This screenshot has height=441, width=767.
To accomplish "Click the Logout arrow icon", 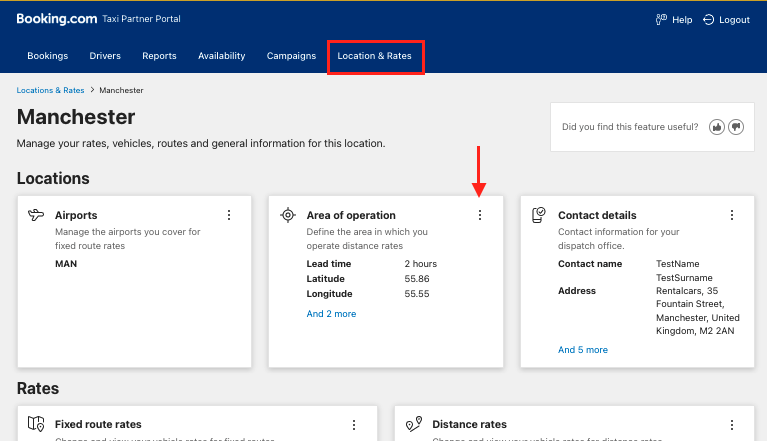I will [708, 20].
